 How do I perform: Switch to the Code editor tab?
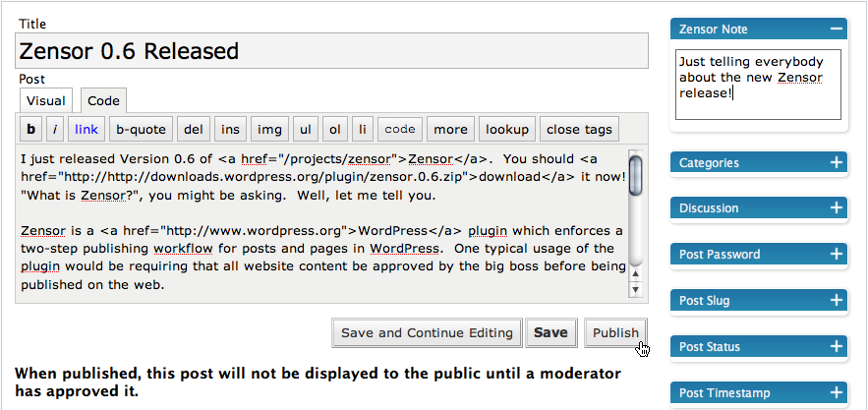tap(103, 101)
